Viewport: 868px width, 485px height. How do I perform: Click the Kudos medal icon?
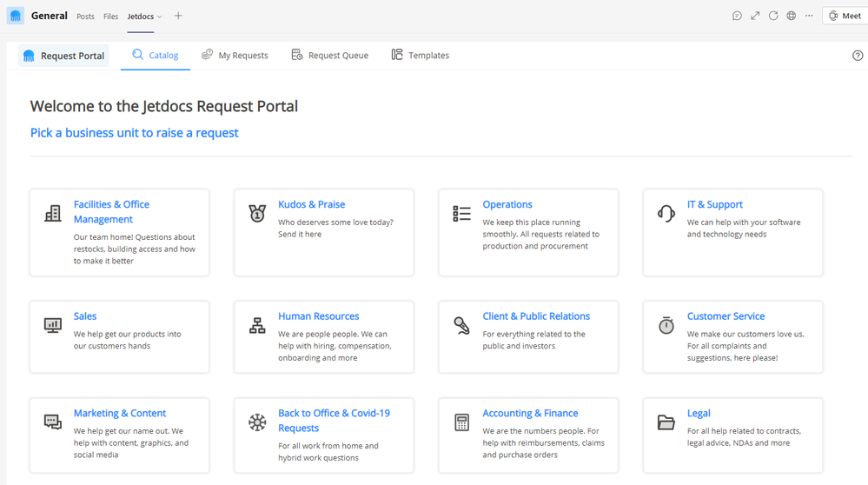click(257, 213)
